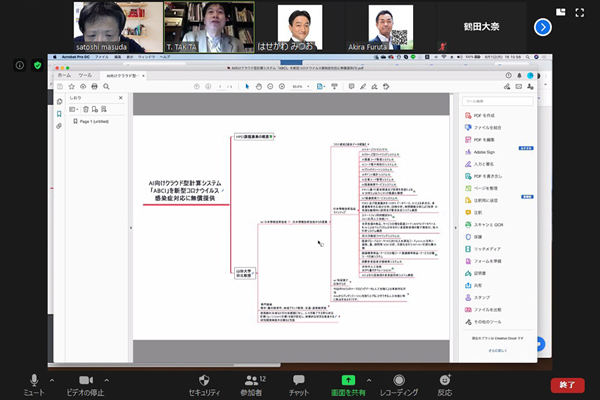600x400 pixels.
Task: Open find text magnifier in toolbar
Action: [106, 87]
